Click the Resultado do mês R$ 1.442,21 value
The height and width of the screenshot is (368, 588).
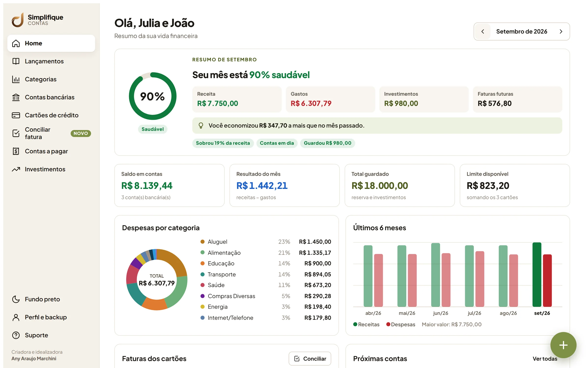click(x=262, y=186)
